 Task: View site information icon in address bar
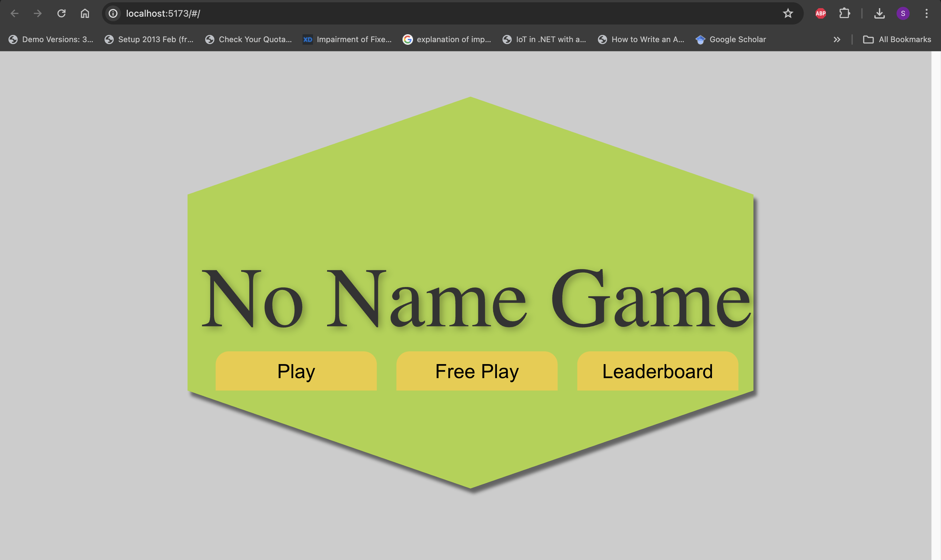tap(113, 14)
